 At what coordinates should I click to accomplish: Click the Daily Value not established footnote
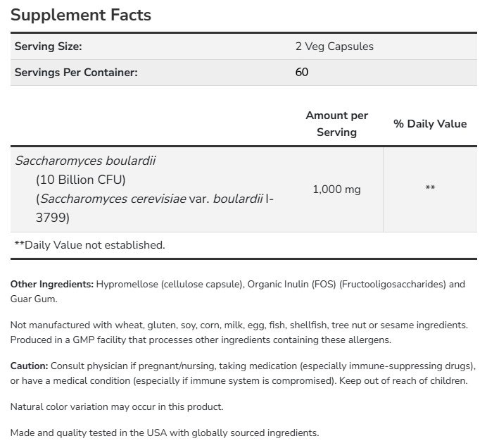point(89,245)
